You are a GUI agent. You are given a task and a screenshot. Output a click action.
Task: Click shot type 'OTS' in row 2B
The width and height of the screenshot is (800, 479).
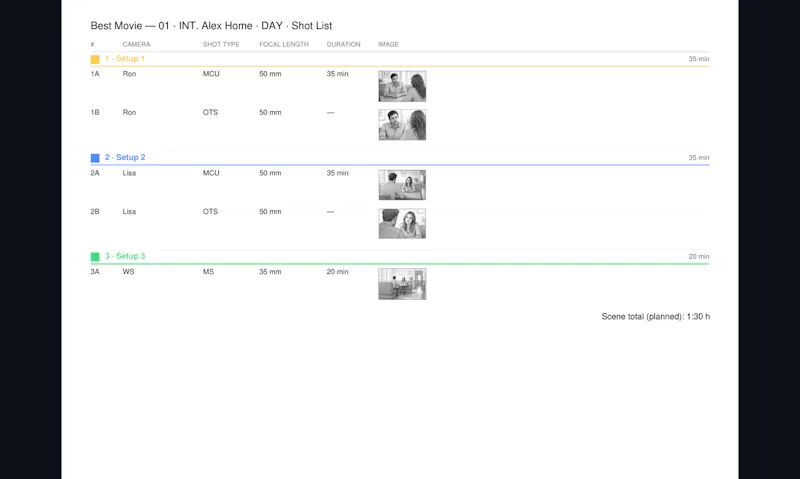point(210,211)
